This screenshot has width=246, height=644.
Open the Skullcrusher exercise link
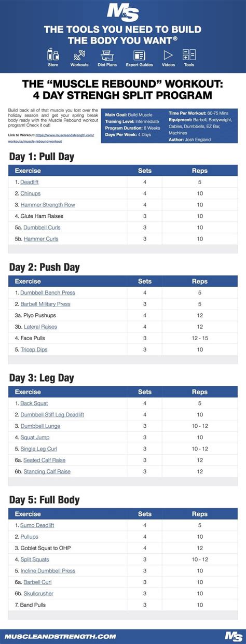[38, 594]
